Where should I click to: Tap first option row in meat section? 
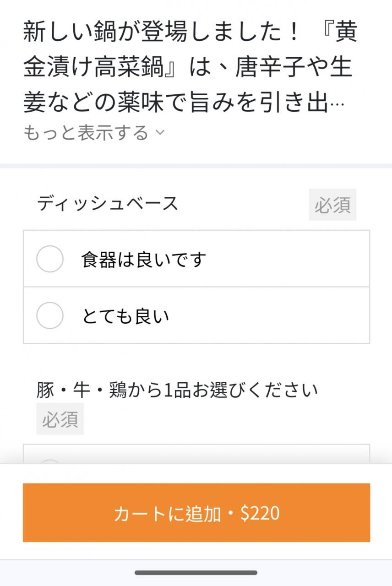pos(196,456)
